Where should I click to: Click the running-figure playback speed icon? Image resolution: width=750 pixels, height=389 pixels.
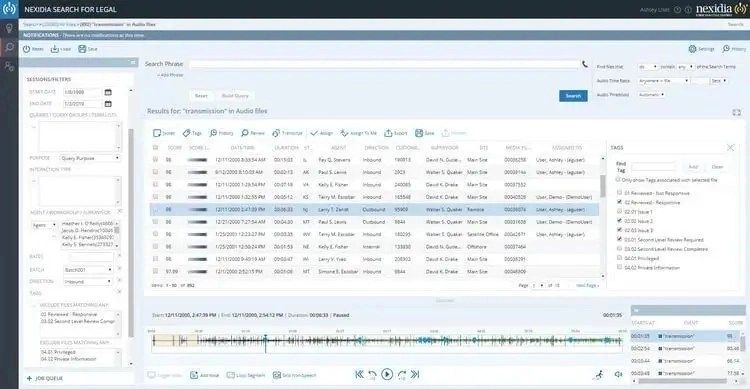pos(599,375)
